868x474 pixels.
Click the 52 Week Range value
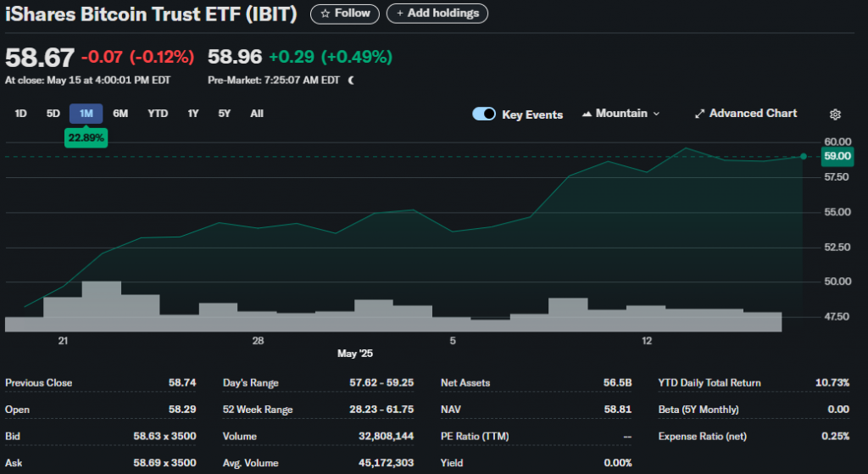pos(381,410)
